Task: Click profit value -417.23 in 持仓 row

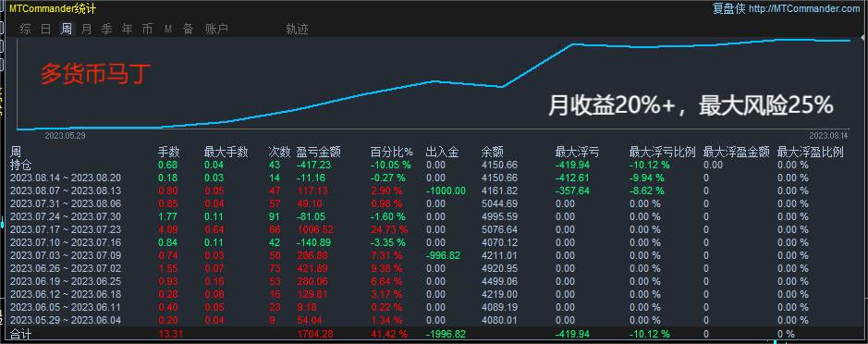Action: [x=314, y=166]
